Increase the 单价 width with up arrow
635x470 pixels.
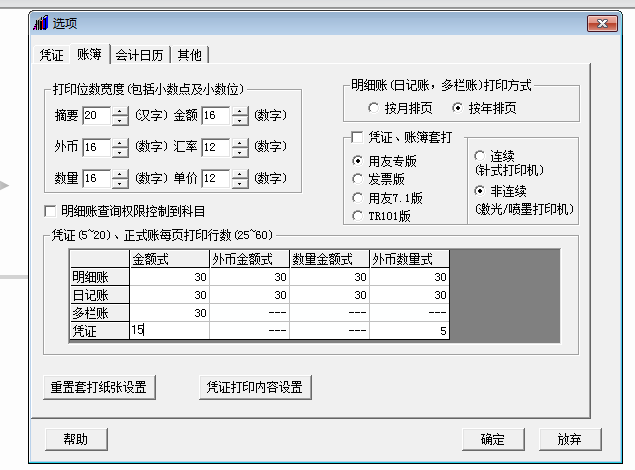pos(240,174)
